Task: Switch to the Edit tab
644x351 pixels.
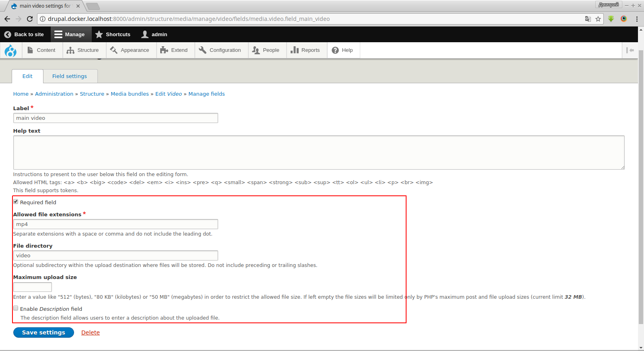Action: [x=27, y=76]
